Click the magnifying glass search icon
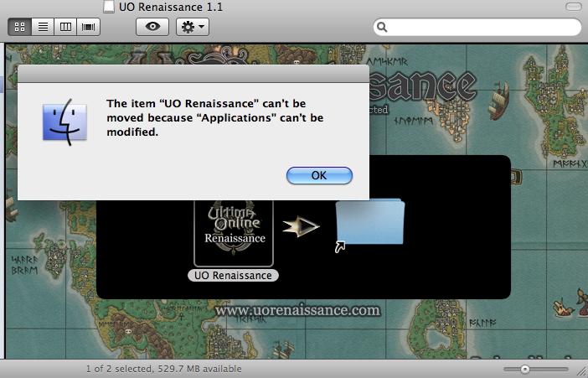588x378 pixels. (382, 27)
